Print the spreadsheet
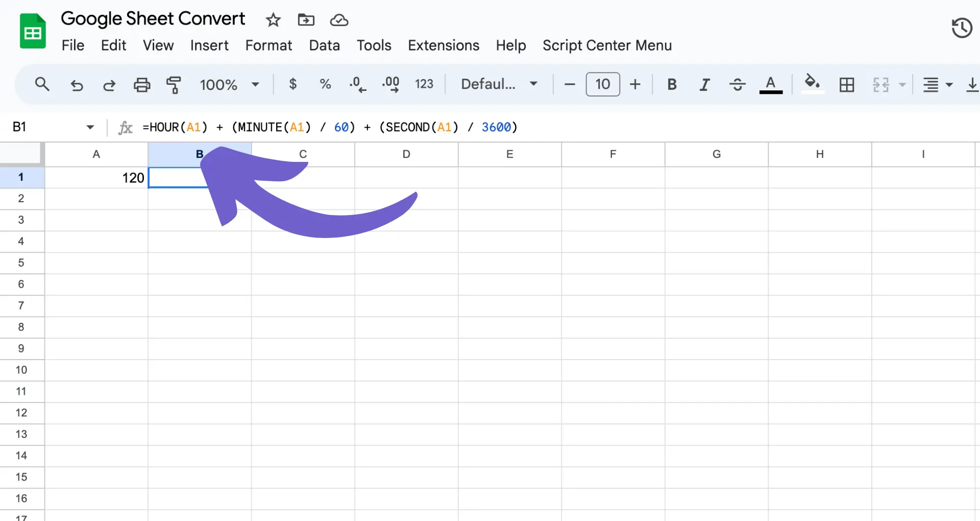 tap(142, 85)
